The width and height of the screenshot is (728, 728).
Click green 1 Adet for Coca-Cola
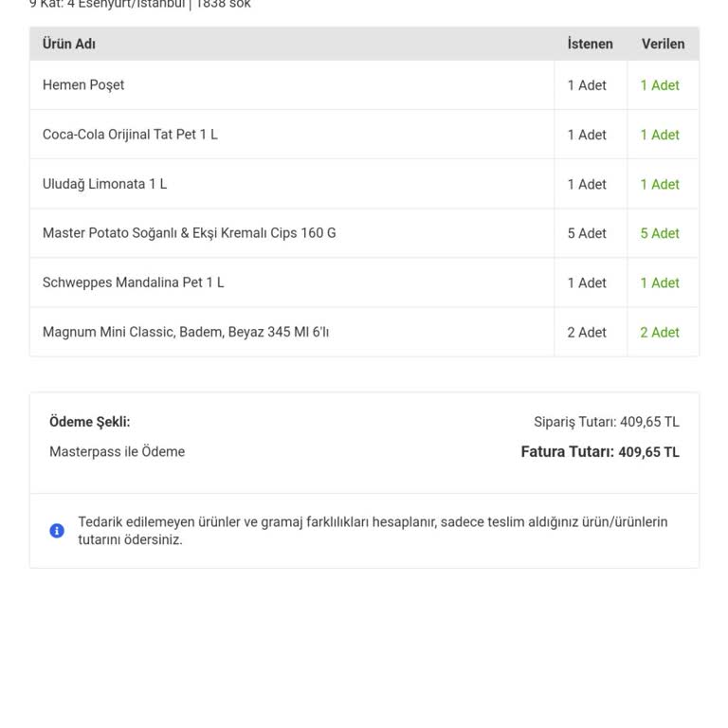tap(660, 135)
